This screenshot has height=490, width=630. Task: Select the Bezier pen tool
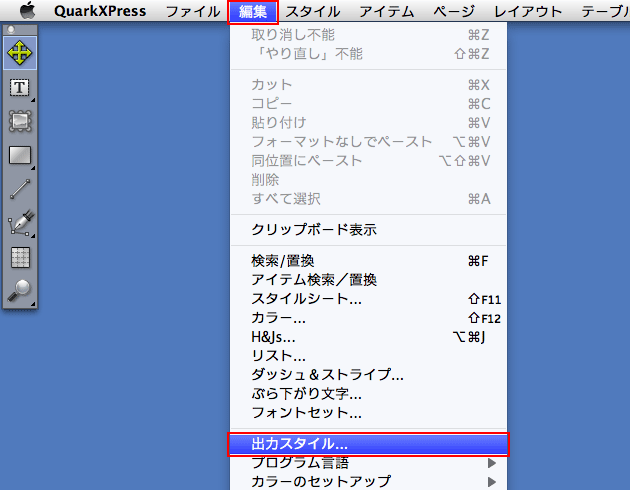point(20,223)
